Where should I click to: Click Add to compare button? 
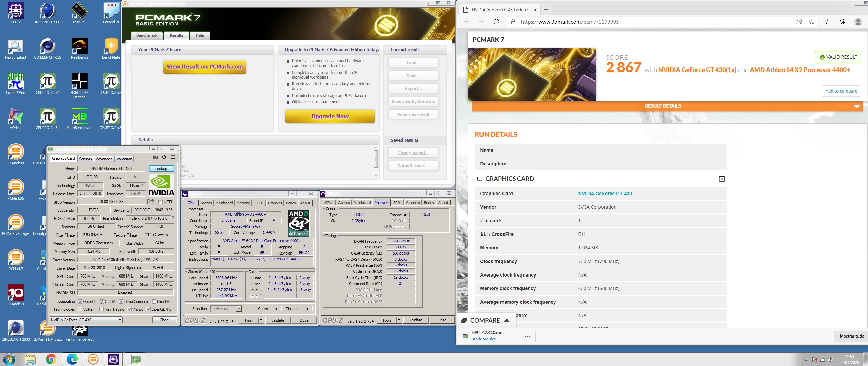pyautogui.click(x=841, y=91)
